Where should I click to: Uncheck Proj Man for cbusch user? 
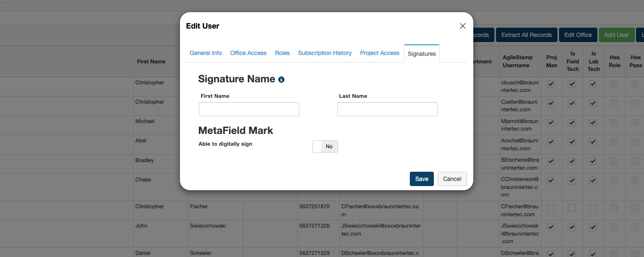click(x=551, y=84)
